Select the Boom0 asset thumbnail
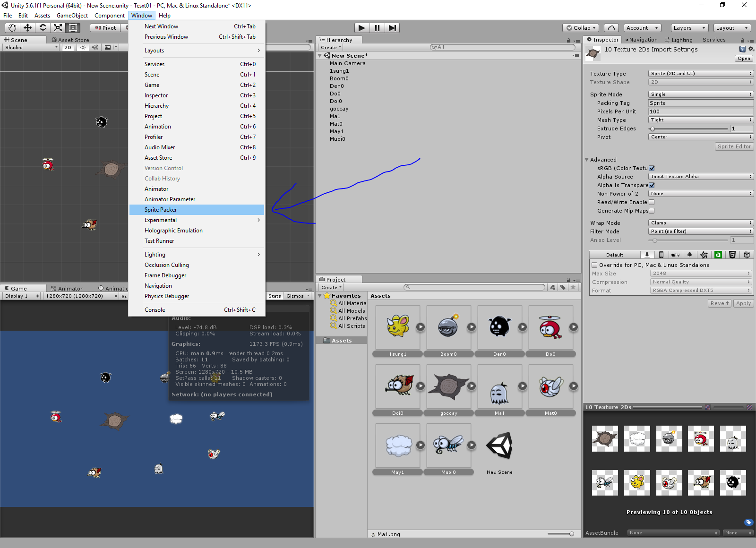 pyautogui.click(x=448, y=327)
